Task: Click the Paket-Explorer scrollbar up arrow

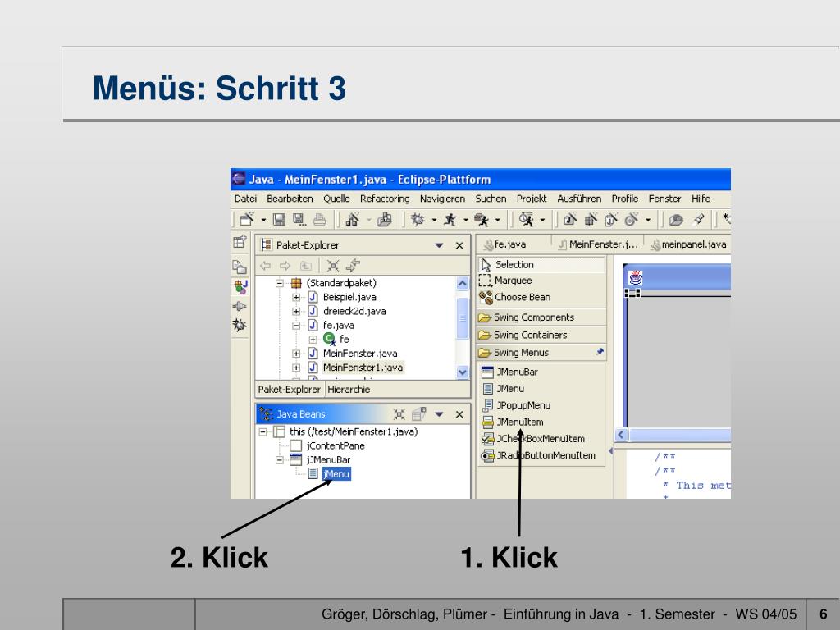Action: [x=463, y=283]
